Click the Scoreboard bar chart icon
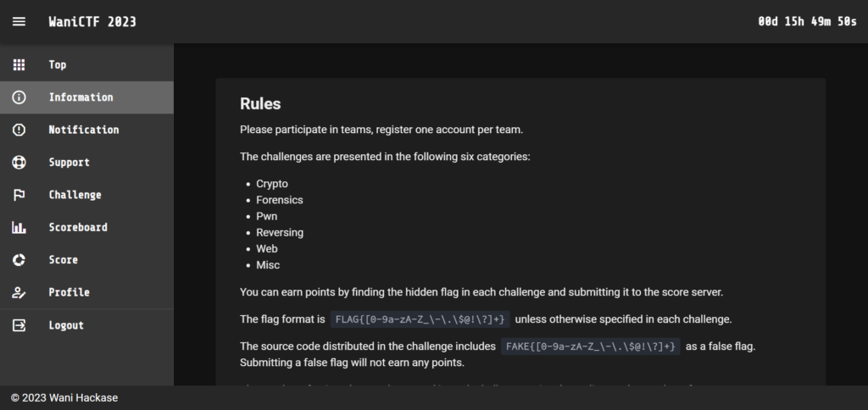Image resolution: width=868 pixels, height=410 pixels. click(x=19, y=227)
